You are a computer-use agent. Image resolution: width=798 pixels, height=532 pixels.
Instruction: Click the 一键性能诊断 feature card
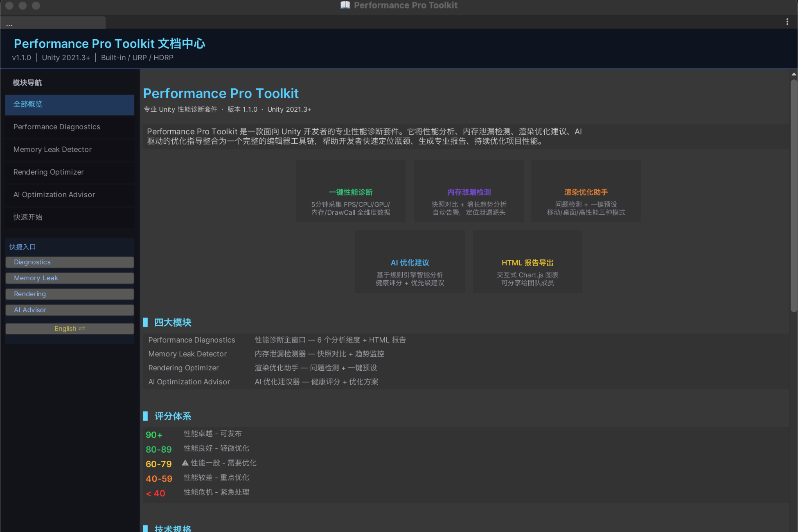tap(351, 191)
